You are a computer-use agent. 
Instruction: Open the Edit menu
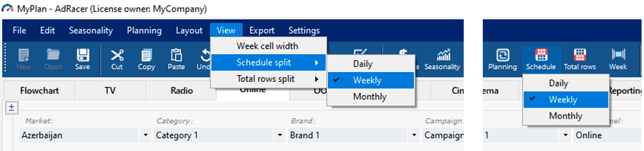point(48,31)
